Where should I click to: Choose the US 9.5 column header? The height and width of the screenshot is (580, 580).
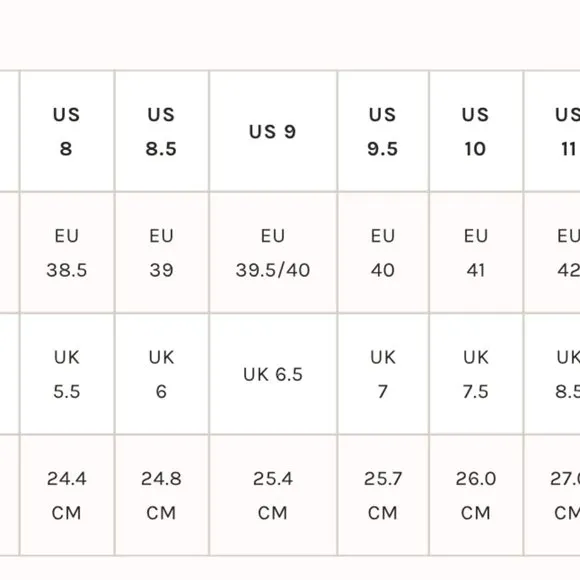tap(383, 131)
